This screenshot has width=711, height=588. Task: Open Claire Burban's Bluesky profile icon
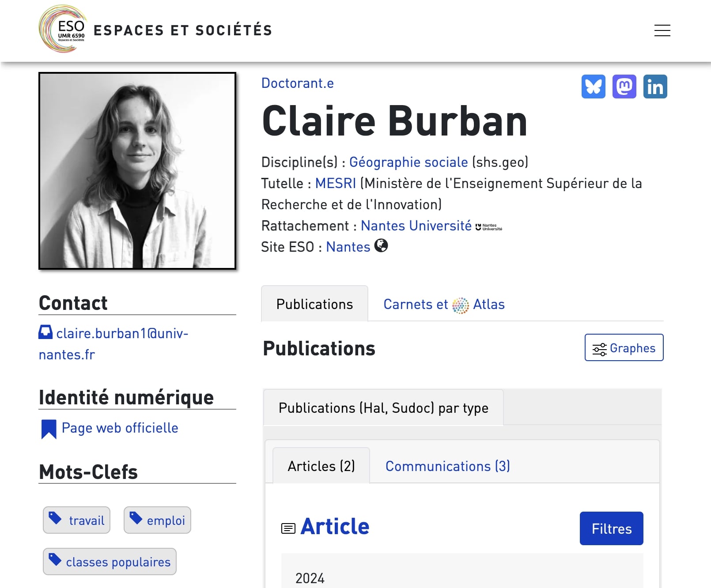pyautogui.click(x=594, y=87)
